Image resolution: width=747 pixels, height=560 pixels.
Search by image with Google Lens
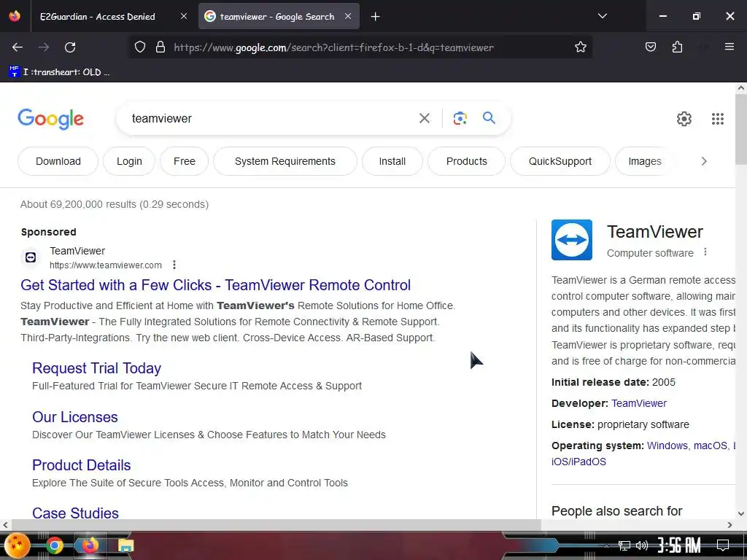[x=460, y=118]
